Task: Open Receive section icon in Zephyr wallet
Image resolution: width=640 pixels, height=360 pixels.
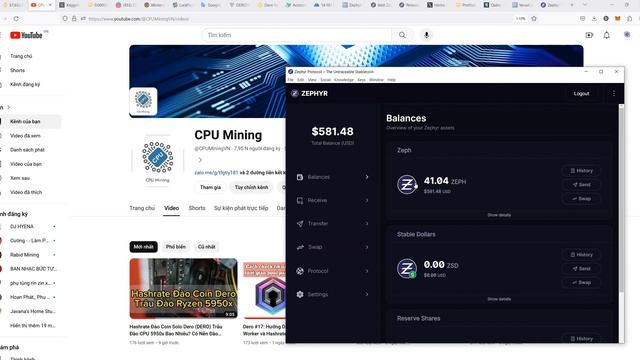Action: [300, 200]
